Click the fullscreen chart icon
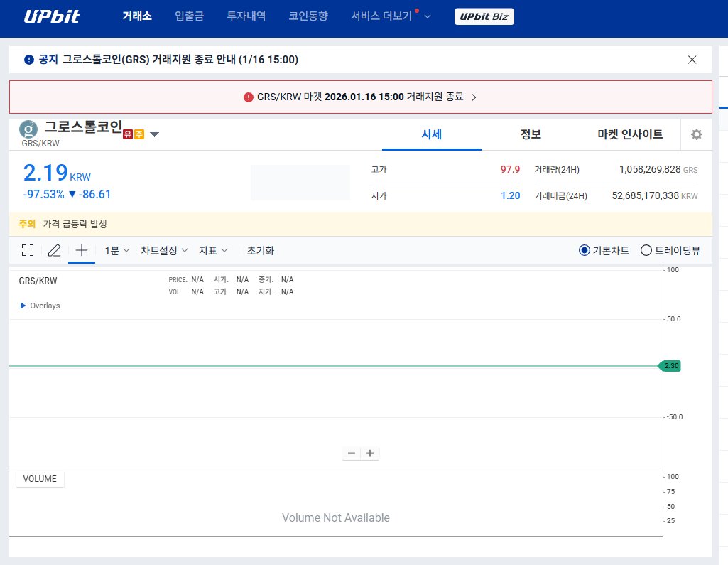The width and height of the screenshot is (728, 565). click(x=28, y=249)
